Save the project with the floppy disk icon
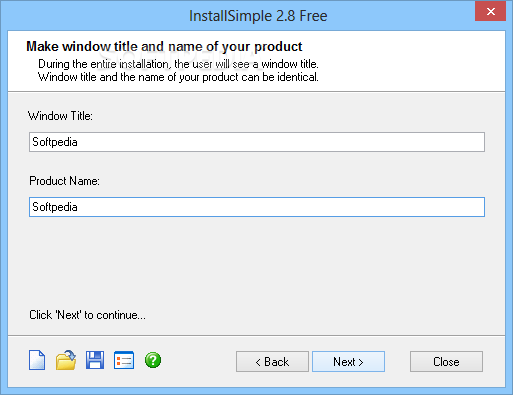 (x=95, y=360)
